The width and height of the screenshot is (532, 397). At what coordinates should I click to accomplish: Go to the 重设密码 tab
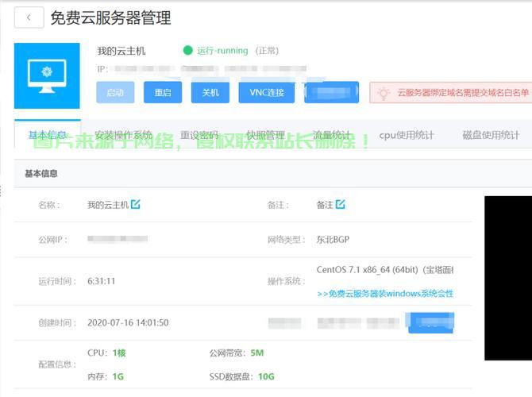click(199, 135)
